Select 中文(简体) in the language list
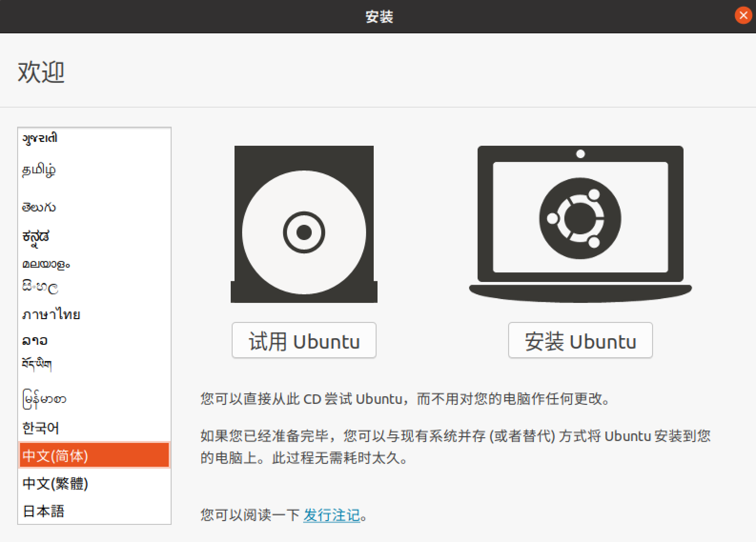Screen dimensions: 756x542 click(94, 455)
